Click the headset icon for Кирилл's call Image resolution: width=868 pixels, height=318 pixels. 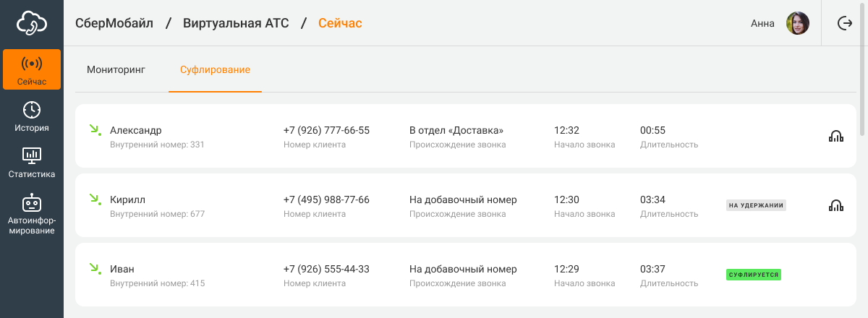pyautogui.click(x=836, y=205)
